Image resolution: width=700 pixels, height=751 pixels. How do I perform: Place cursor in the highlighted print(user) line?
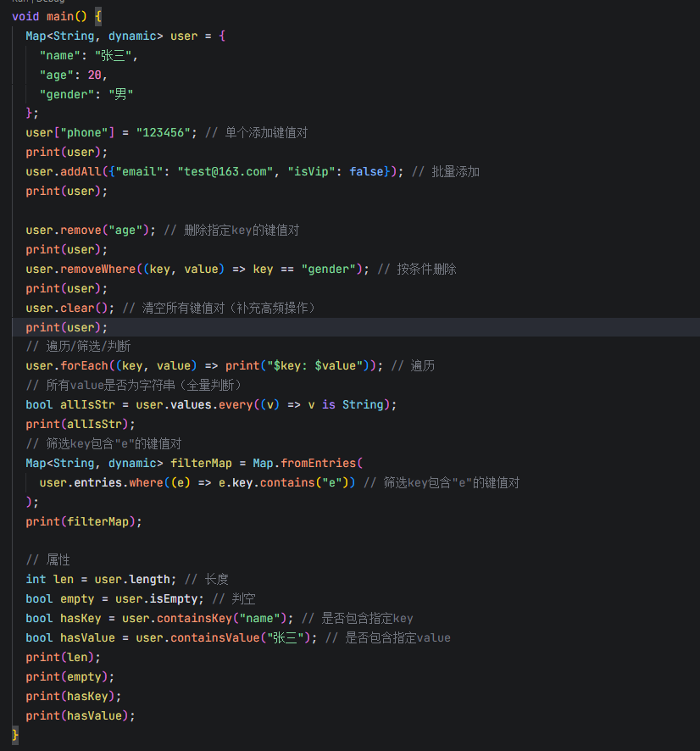[356, 327]
